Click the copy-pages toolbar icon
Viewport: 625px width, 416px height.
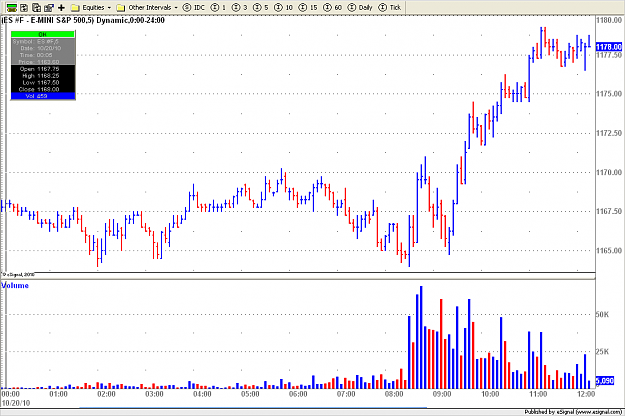click(x=37, y=8)
